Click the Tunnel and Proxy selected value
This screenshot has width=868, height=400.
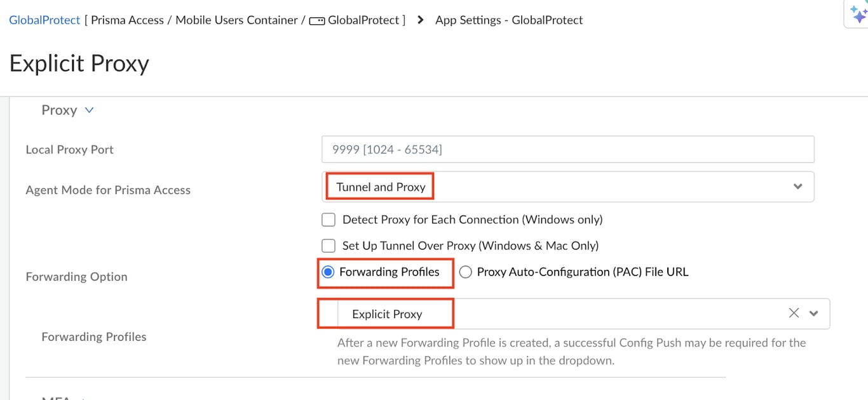tap(381, 187)
